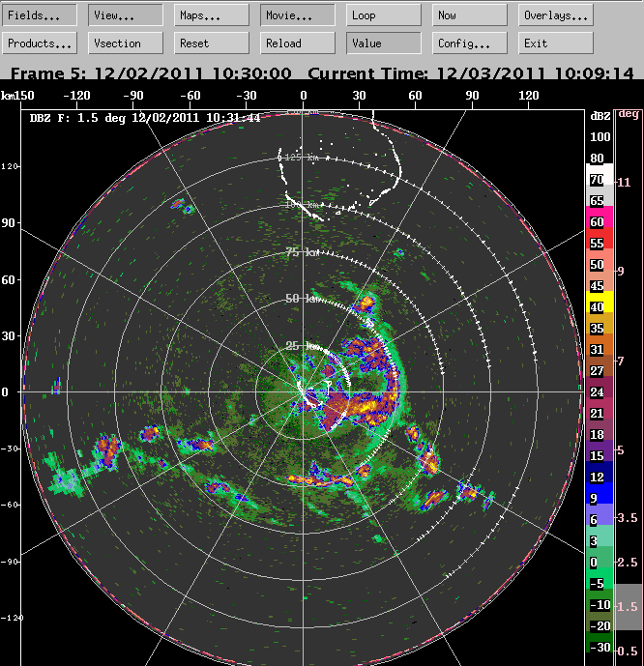
Task: Click the Frame 5 timestamp text
Action: pos(151,73)
